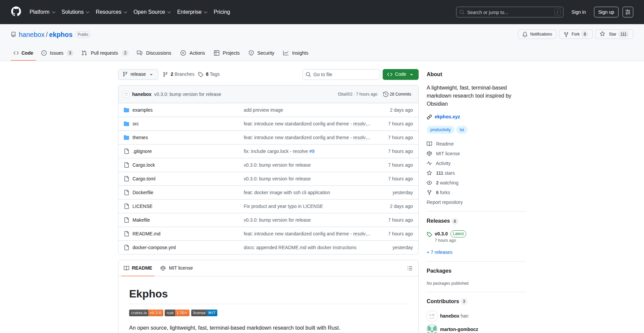Open the + 7 releases link
644x333 pixels.
coord(439,252)
